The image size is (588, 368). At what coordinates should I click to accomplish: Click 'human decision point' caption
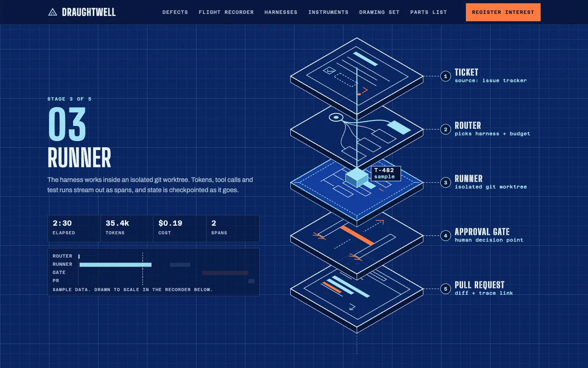pyautogui.click(x=489, y=240)
